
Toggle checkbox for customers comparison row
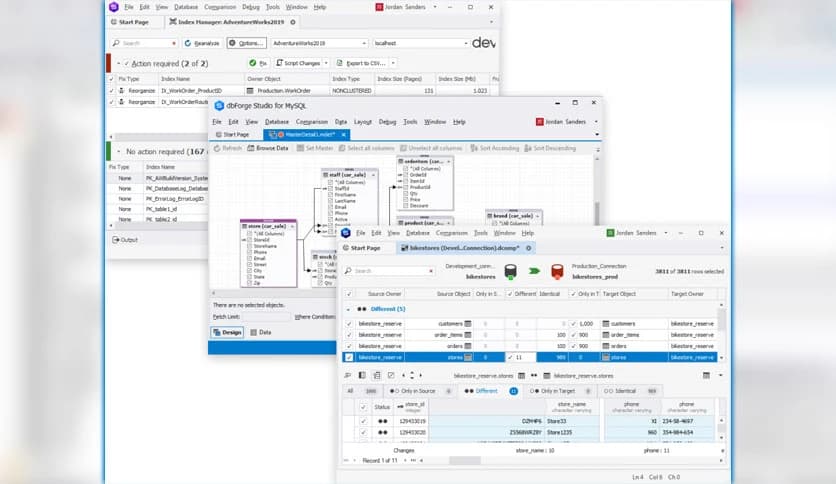point(349,324)
